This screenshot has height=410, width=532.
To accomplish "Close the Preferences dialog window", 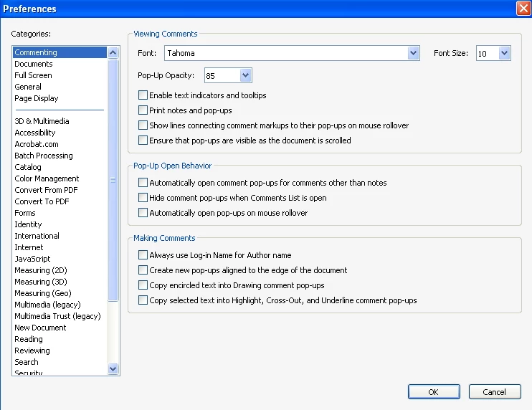I will coord(523,8).
